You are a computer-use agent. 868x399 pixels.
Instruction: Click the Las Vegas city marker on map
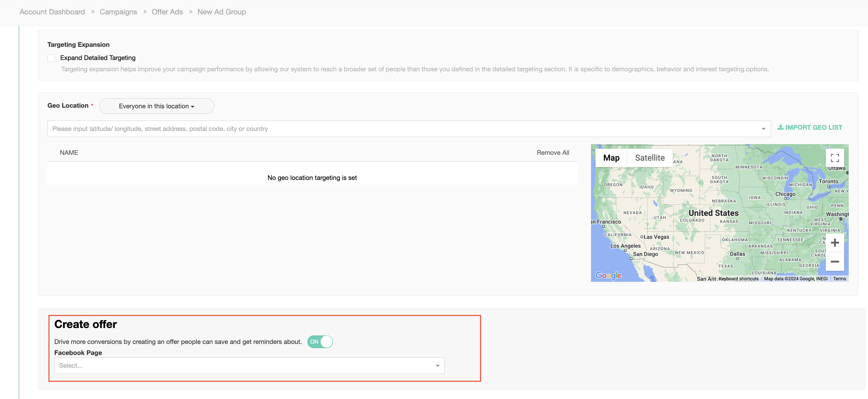click(642, 237)
